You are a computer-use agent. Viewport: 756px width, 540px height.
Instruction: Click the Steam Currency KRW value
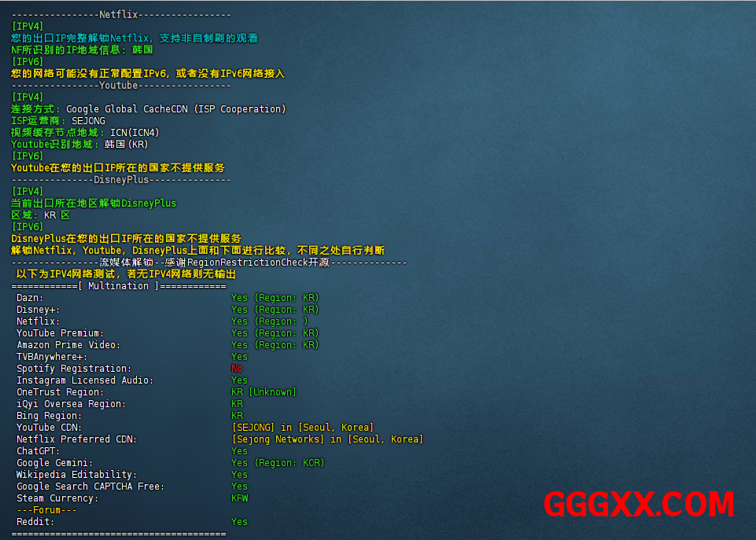(x=239, y=498)
